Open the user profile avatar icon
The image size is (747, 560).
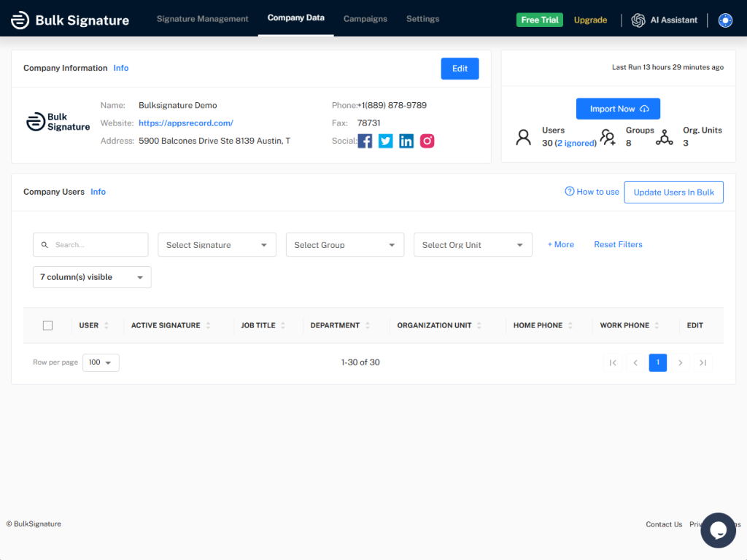[x=725, y=20]
